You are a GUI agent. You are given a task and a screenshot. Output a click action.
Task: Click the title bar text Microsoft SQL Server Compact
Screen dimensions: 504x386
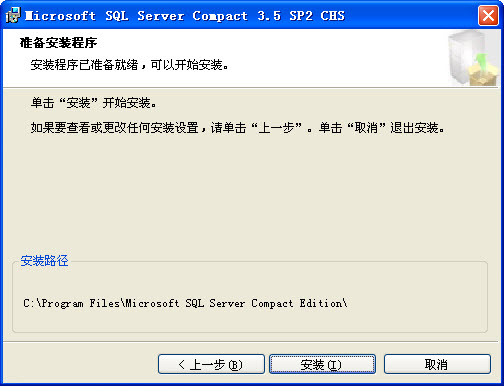coord(137,16)
